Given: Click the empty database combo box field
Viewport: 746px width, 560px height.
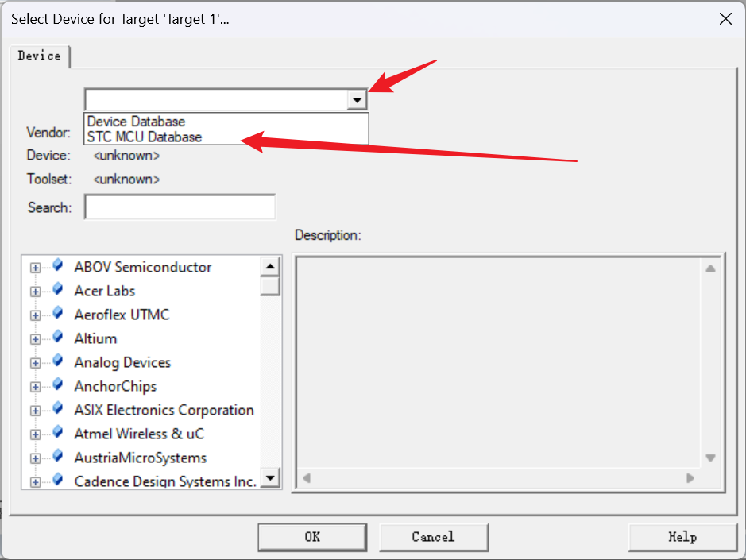Looking at the screenshot, I should pyautogui.click(x=216, y=100).
